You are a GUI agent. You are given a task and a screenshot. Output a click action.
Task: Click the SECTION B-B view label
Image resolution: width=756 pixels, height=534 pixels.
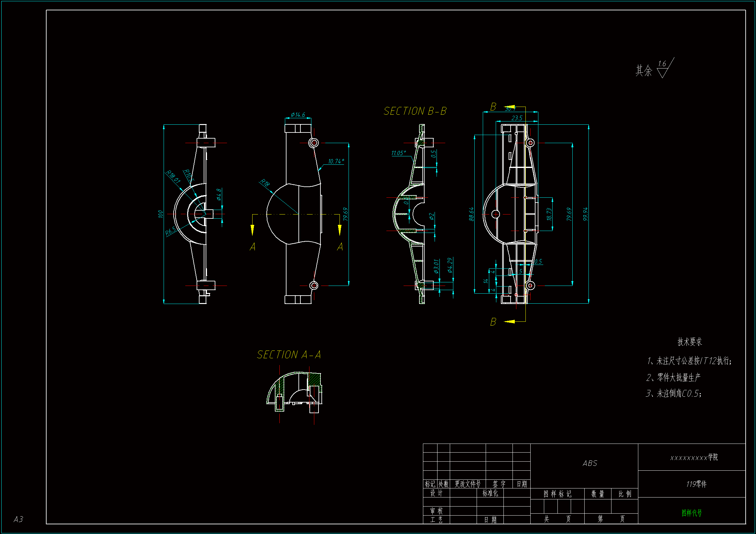pyautogui.click(x=415, y=111)
